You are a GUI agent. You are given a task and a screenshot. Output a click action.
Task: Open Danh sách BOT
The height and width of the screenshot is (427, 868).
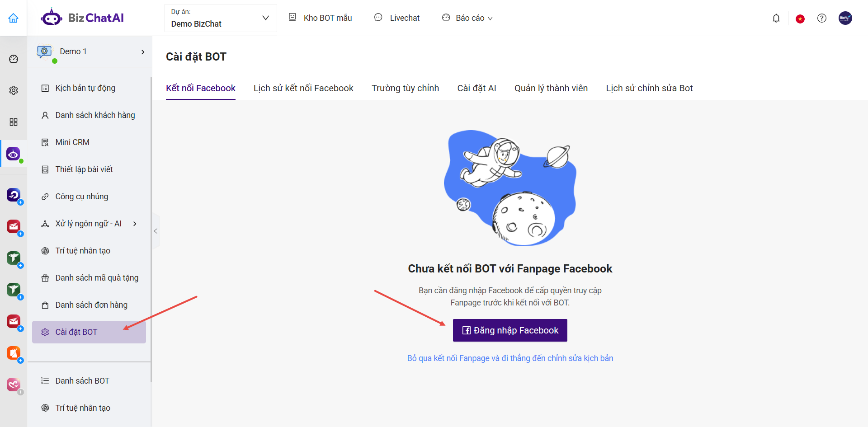click(89, 381)
